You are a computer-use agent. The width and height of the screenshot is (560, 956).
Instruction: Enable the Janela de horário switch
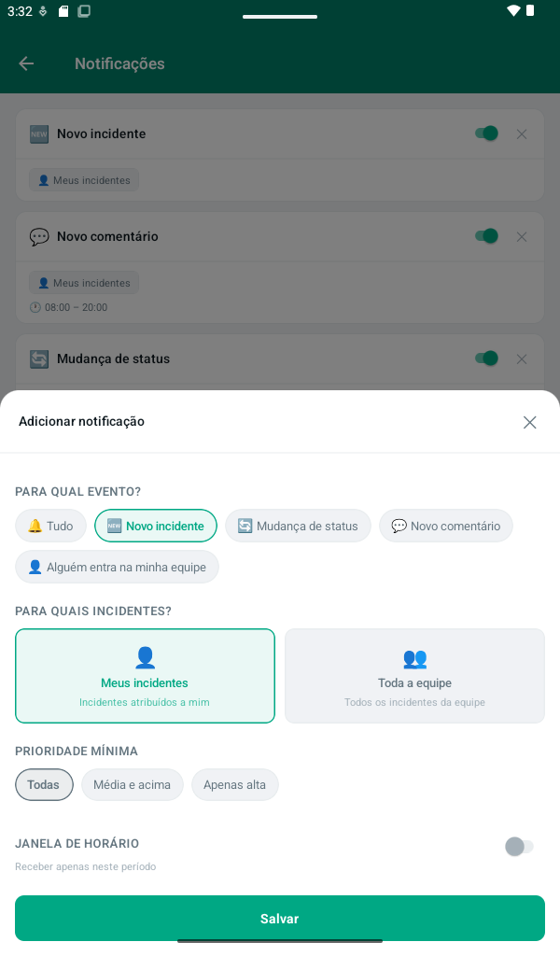(x=519, y=846)
